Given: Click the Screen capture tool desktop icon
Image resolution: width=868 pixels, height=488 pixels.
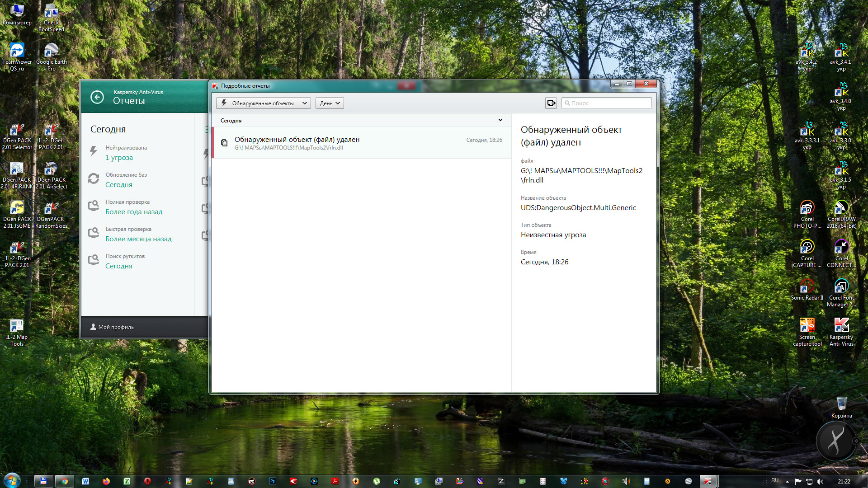Looking at the screenshot, I should point(807,326).
